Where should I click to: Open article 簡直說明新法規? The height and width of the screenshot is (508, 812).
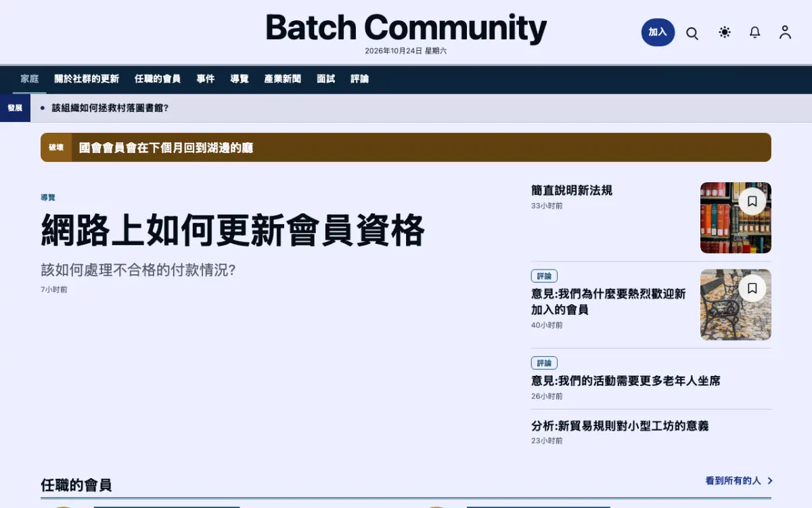point(572,190)
